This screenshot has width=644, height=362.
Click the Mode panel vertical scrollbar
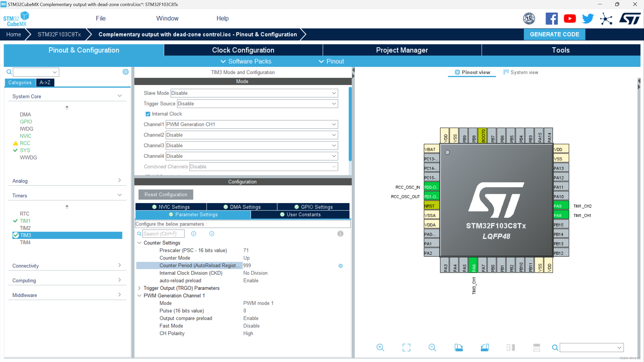click(x=350, y=124)
